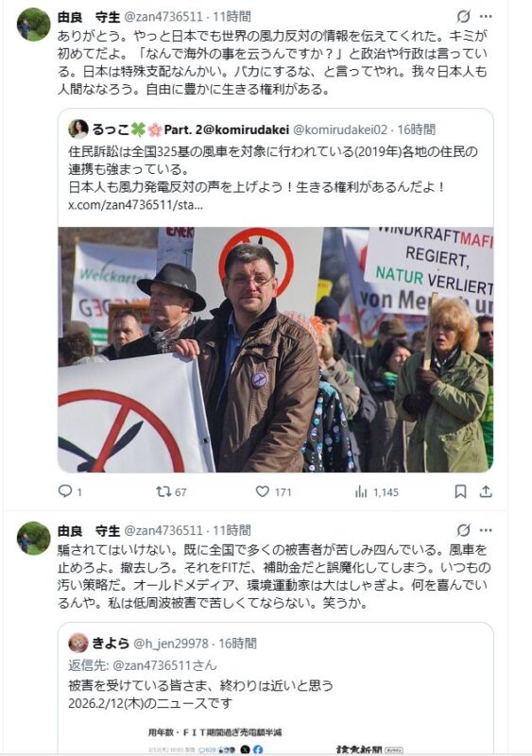
Task: Expand more options on second post
Action: click(487, 530)
